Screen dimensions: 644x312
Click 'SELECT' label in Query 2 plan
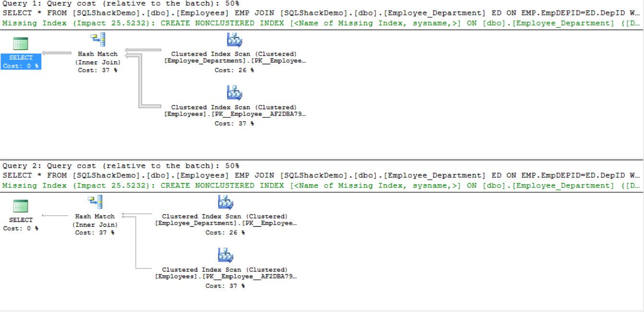point(21,220)
